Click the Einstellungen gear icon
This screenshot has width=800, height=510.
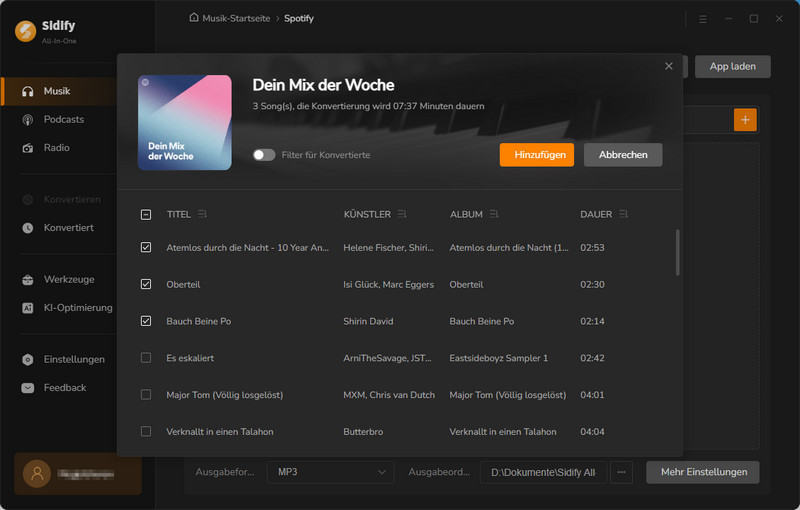(x=28, y=360)
